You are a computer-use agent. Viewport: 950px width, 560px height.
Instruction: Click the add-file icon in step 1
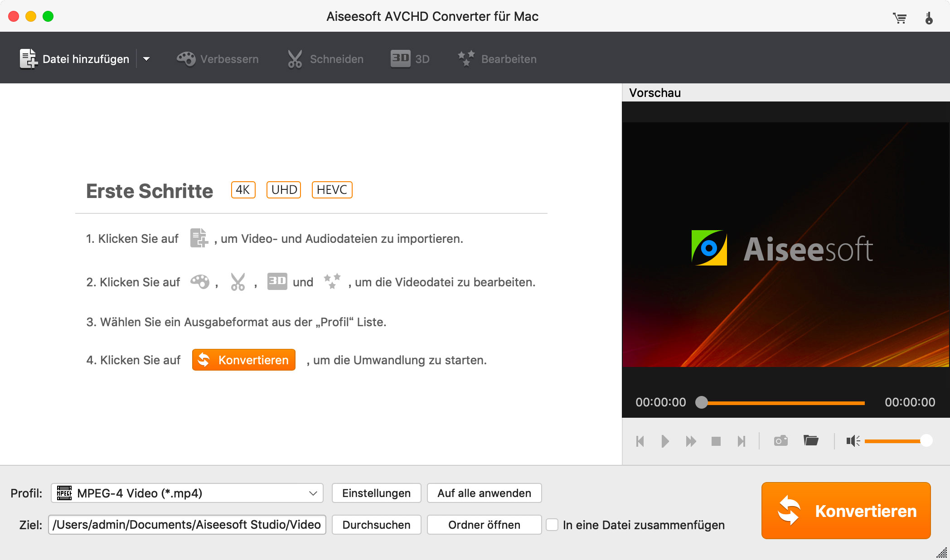point(199,238)
